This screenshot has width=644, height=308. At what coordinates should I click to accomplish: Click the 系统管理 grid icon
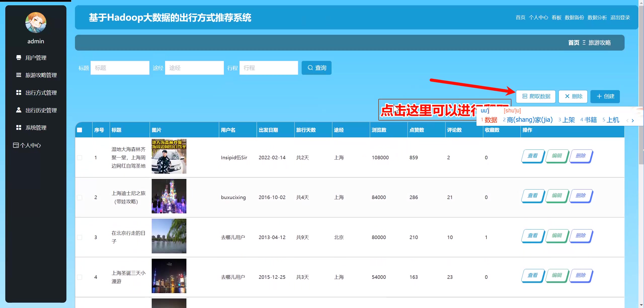(x=19, y=128)
